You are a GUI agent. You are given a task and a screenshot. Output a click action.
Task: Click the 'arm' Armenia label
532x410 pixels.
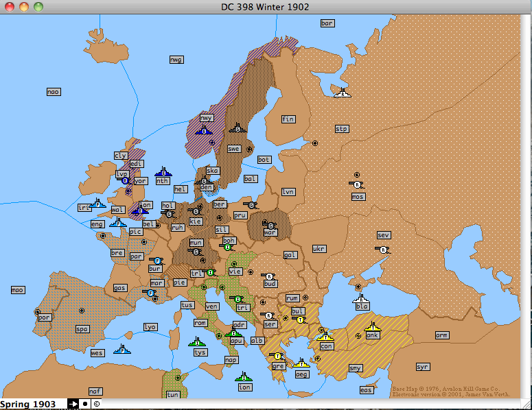pyautogui.click(x=442, y=335)
